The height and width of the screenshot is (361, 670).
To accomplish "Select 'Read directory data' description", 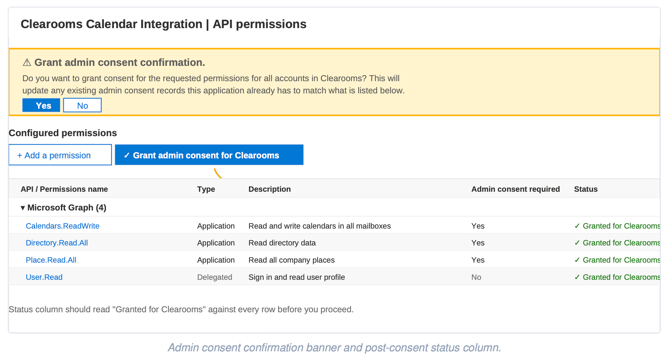I will [x=282, y=243].
